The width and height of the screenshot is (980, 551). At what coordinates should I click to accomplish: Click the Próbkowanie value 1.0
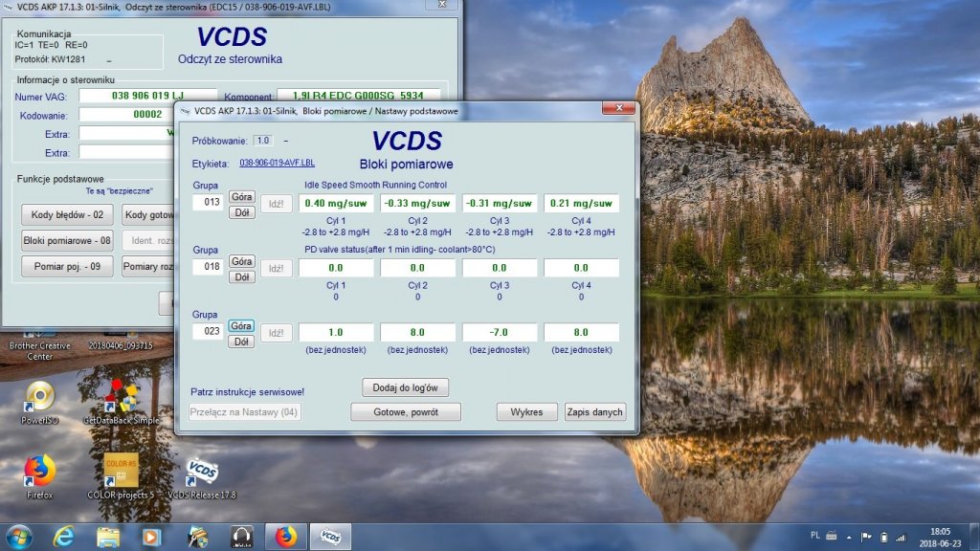pyautogui.click(x=263, y=141)
